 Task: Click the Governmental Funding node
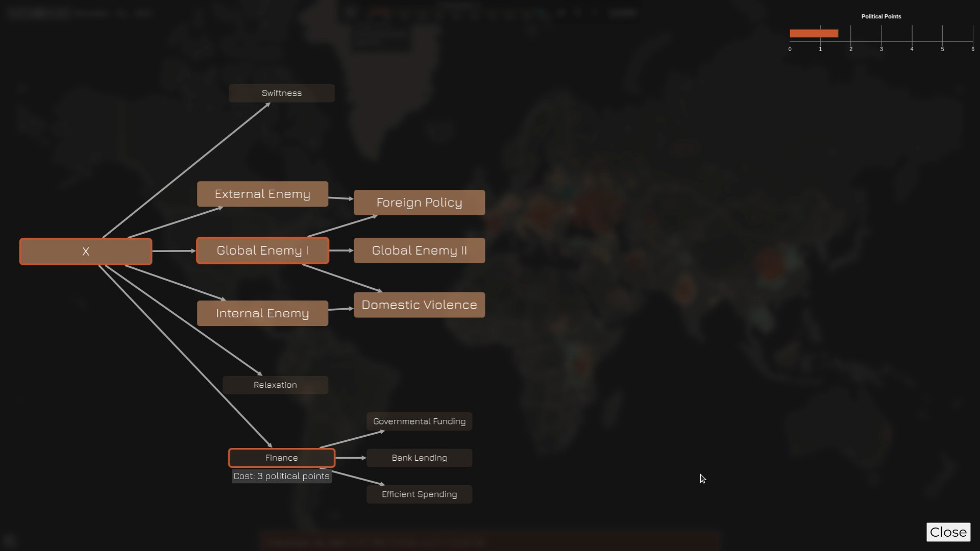coord(419,421)
